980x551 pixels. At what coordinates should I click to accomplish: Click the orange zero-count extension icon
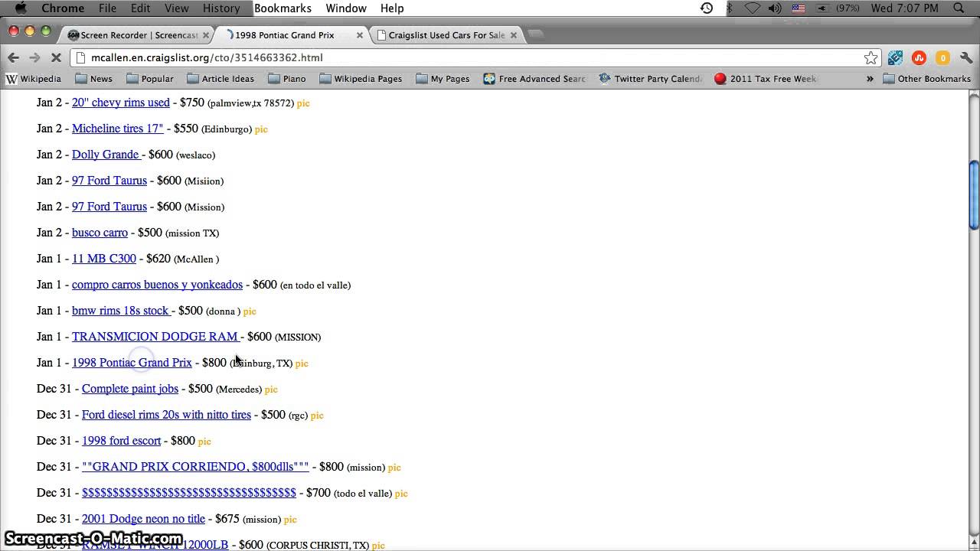[x=942, y=57]
